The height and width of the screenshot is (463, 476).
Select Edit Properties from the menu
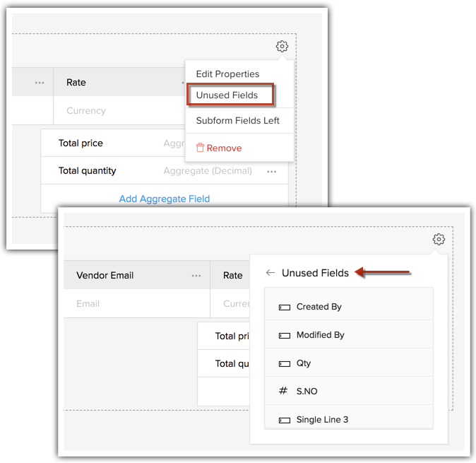[x=227, y=74]
